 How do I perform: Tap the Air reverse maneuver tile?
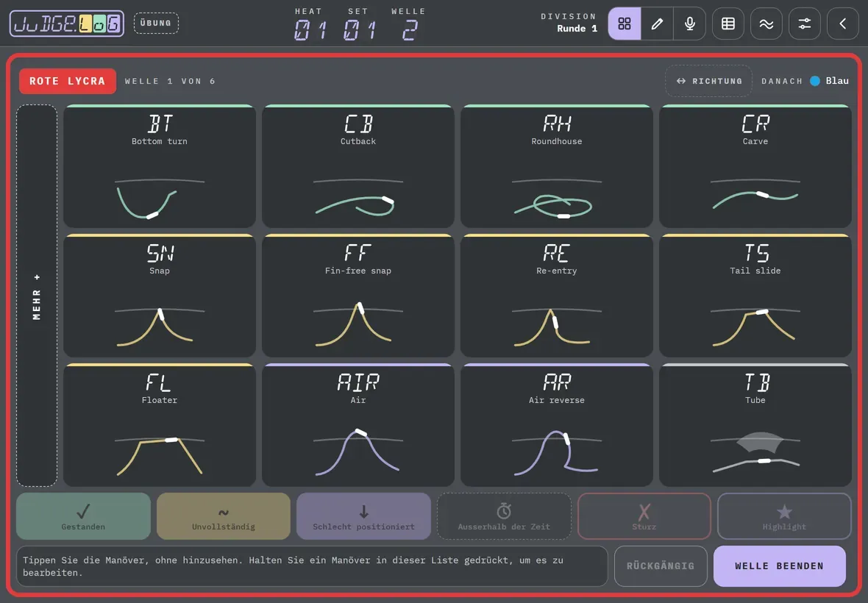click(556, 425)
